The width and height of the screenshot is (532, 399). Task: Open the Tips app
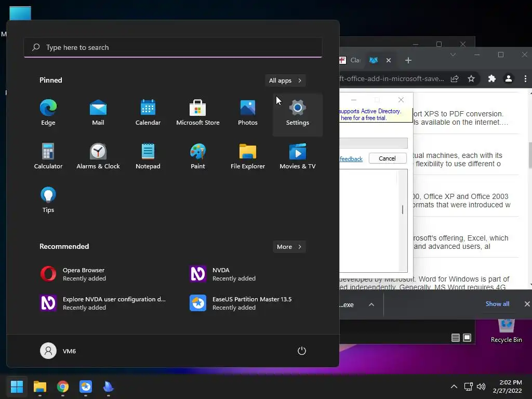click(48, 200)
